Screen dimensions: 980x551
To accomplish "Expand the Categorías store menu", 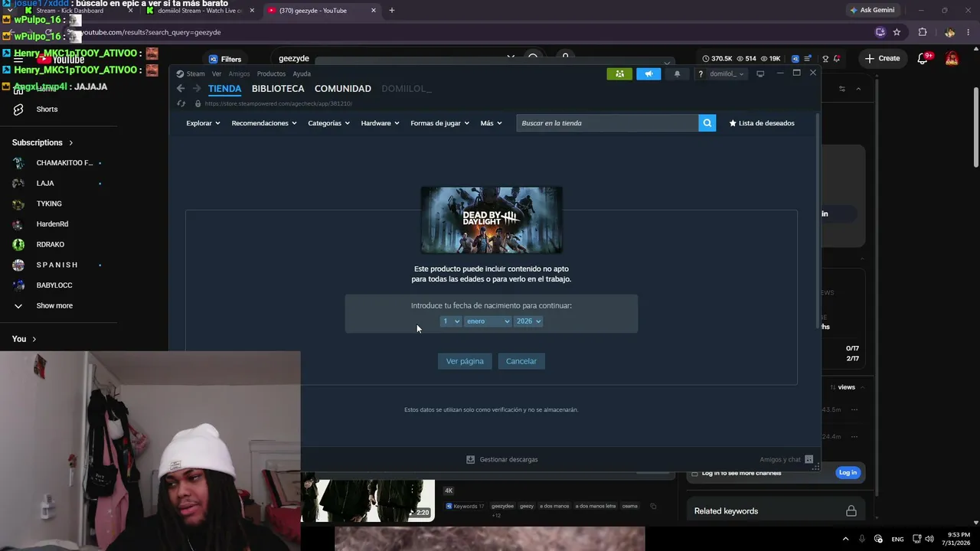I will (329, 123).
